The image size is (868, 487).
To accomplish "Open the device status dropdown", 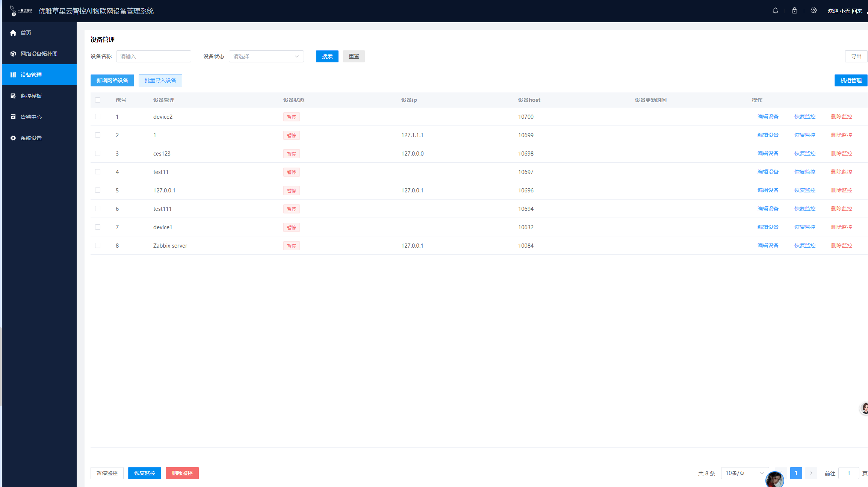I will click(266, 56).
